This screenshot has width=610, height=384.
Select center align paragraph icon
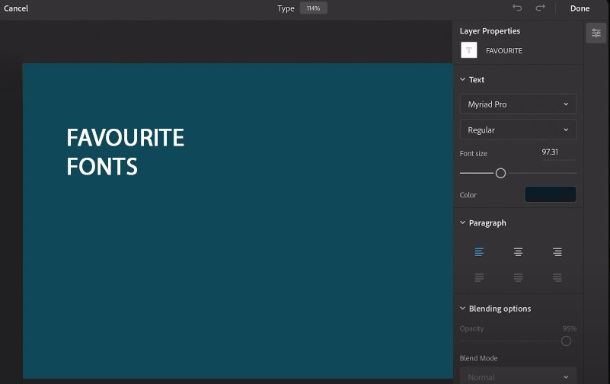[518, 252]
